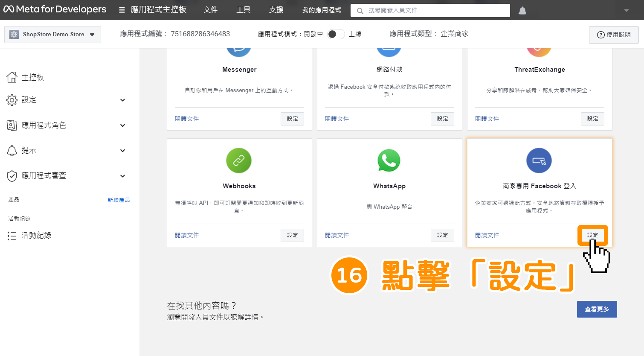
Task: Click the search magnifier icon
Action: tap(360, 11)
